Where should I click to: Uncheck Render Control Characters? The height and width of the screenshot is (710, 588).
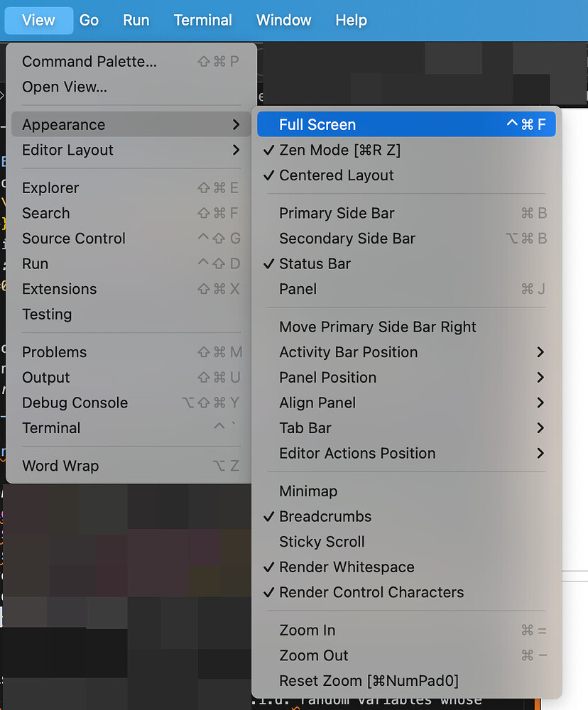pyautogui.click(x=371, y=592)
